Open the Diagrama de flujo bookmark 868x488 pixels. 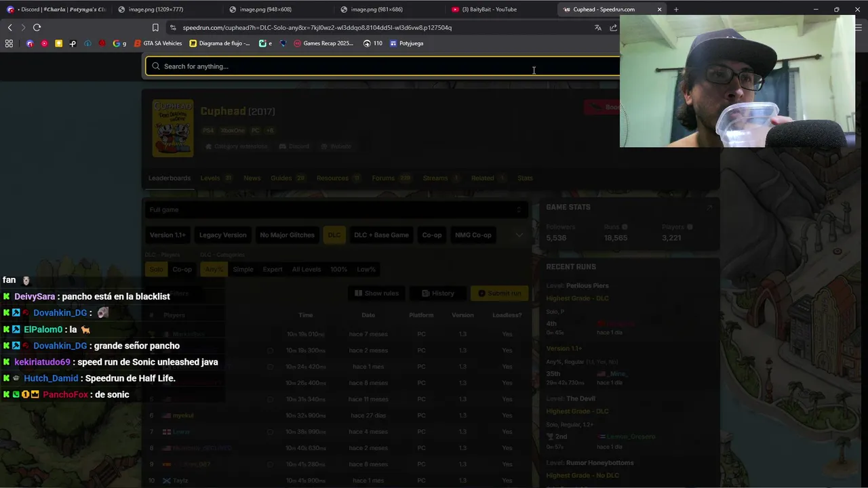pyautogui.click(x=220, y=43)
